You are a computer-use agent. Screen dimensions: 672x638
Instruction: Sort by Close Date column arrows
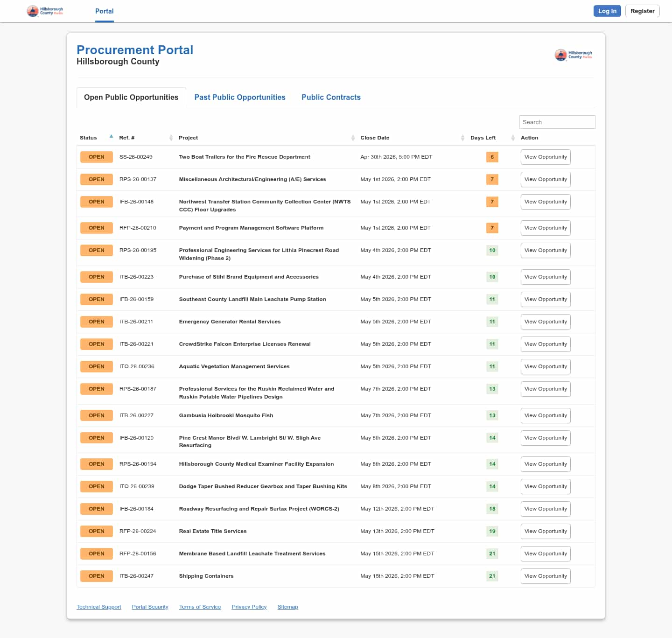tap(462, 138)
